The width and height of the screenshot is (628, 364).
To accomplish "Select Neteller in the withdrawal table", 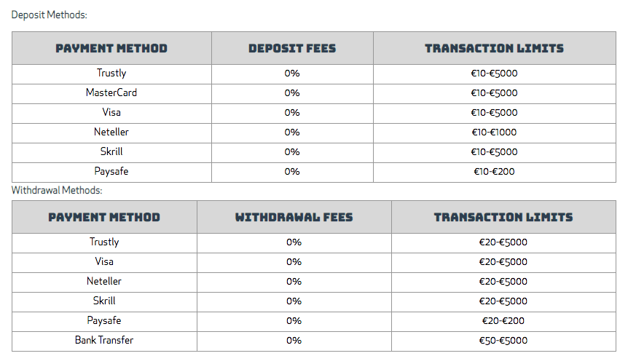I will pyautogui.click(x=104, y=281).
